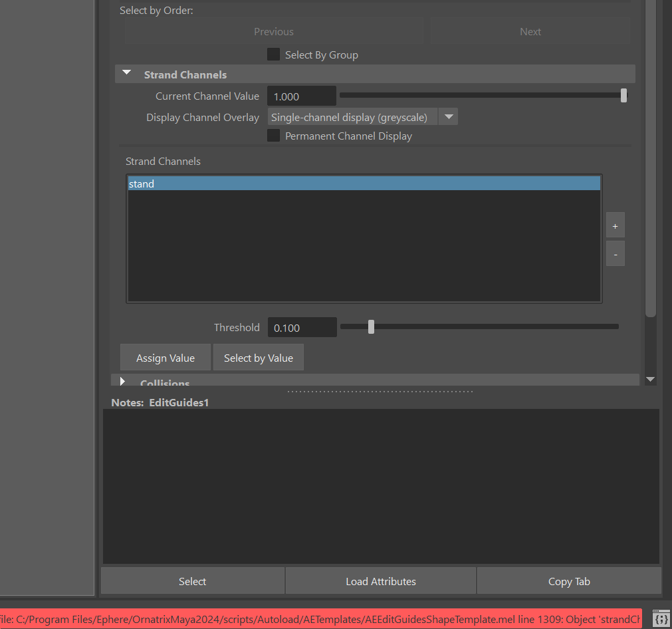Click the Threshold slider handle
The height and width of the screenshot is (629, 672).
click(371, 326)
